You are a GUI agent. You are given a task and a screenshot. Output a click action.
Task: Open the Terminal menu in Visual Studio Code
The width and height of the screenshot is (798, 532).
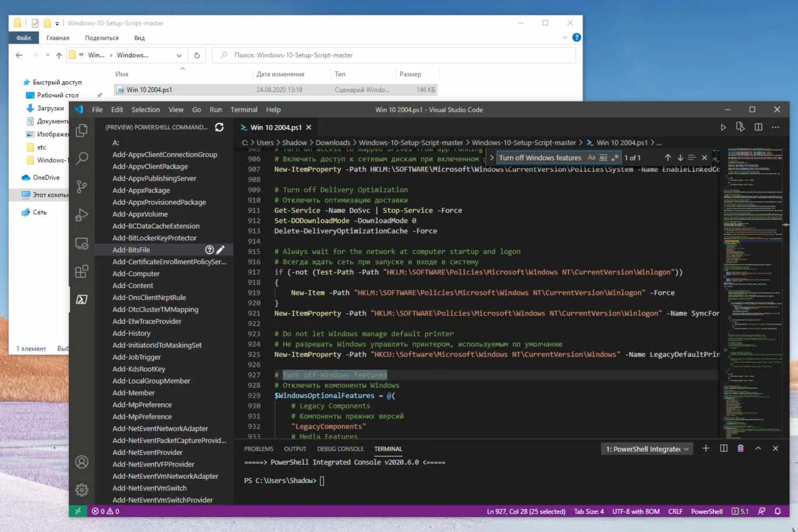(244, 110)
